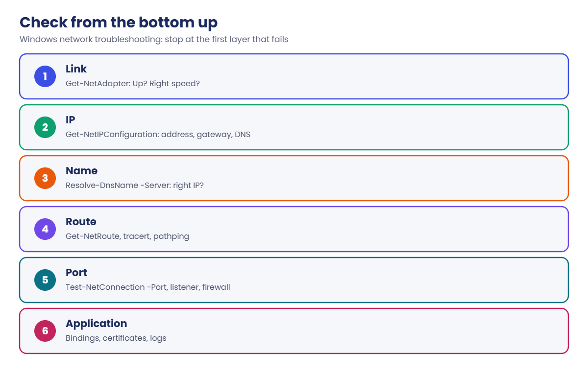
Task: Click the Windows network troubleshooting subtitle
Action: [154, 40]
